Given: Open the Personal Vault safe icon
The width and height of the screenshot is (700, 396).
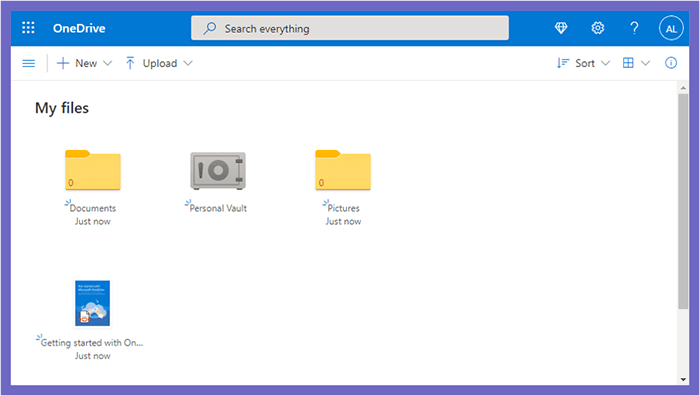Looking at the screenshot, I should point(218,171).
